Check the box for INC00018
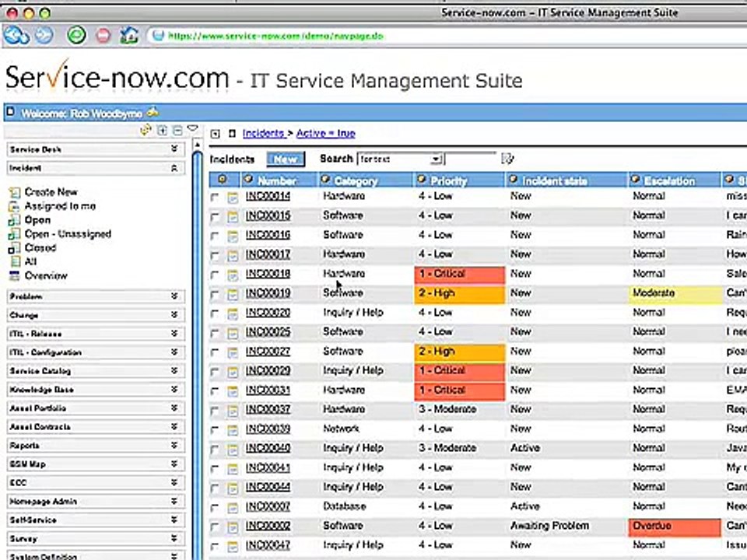 tap(215, 275)
